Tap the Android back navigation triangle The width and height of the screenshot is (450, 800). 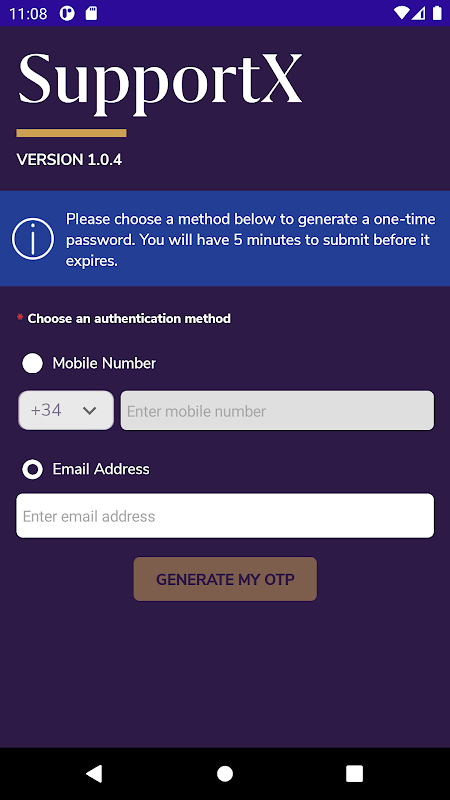[94, 773]
